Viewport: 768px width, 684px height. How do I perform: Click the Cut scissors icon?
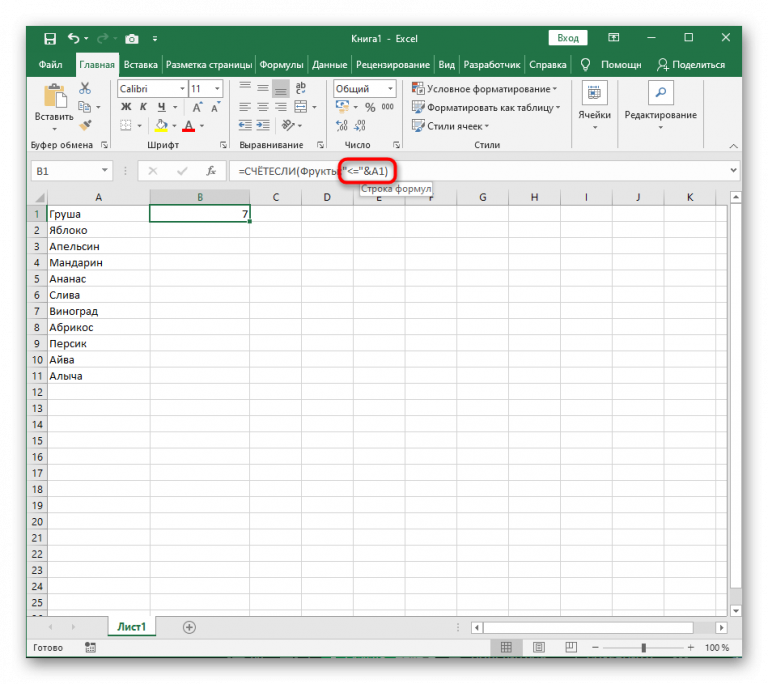[86, 90]
